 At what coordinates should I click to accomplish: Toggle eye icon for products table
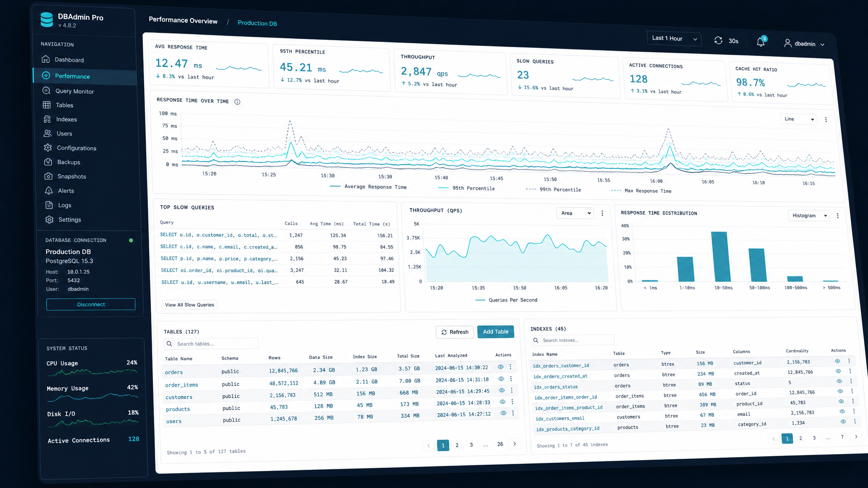point(502,402)
